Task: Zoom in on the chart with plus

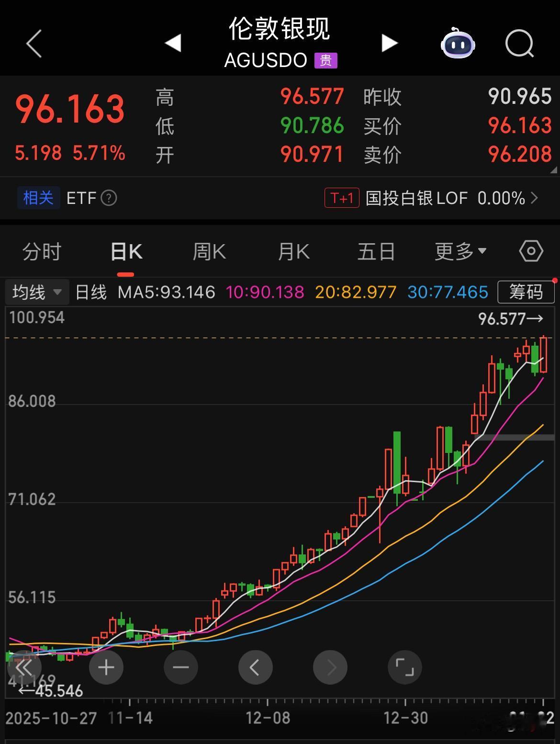Action: point(106,667)
